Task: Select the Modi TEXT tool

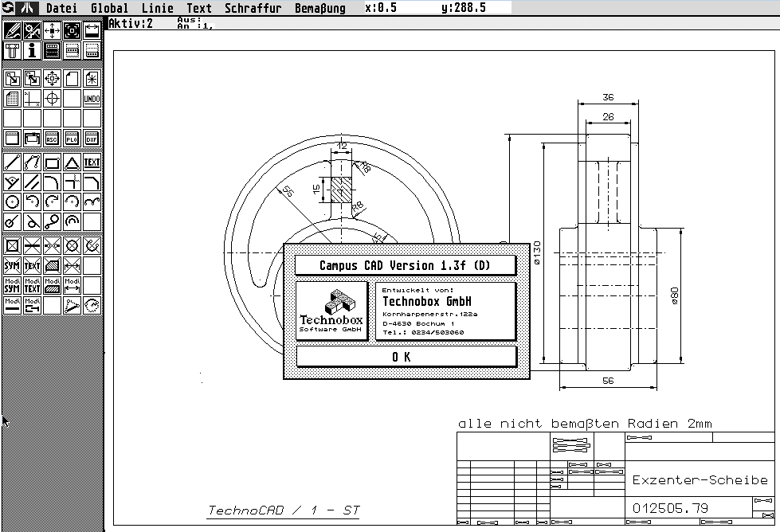Action: (x=33, y=285)
